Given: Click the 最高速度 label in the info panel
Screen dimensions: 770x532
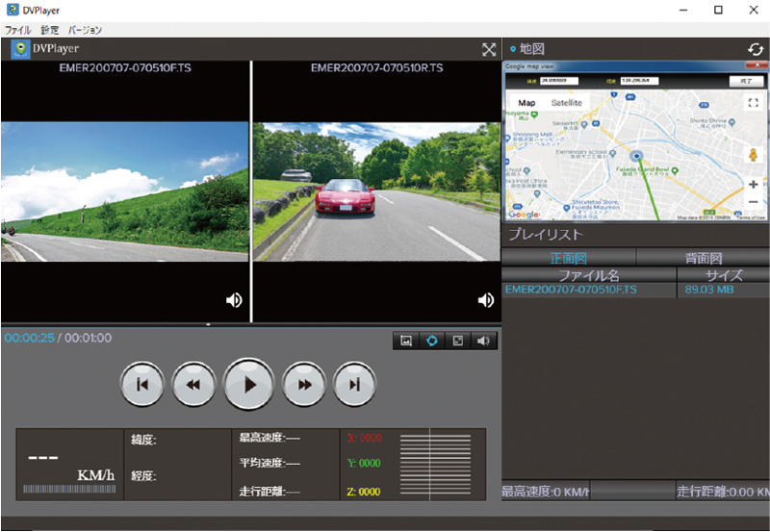Looking at the screenshot, I should click(269, 438).
